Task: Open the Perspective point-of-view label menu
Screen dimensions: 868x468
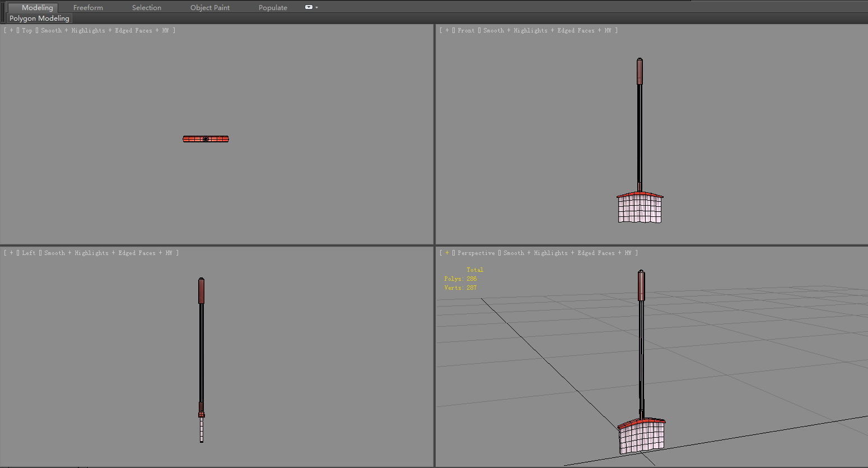Action: [x=475, y=253]
